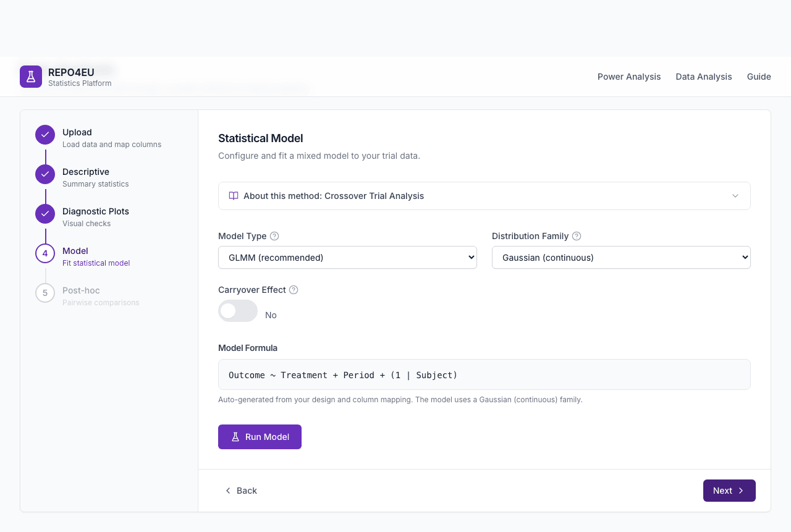The width and height of the screenshot is (791, 532).
Task: Click the Model Formula box
Action: click(x=484, y=374)
